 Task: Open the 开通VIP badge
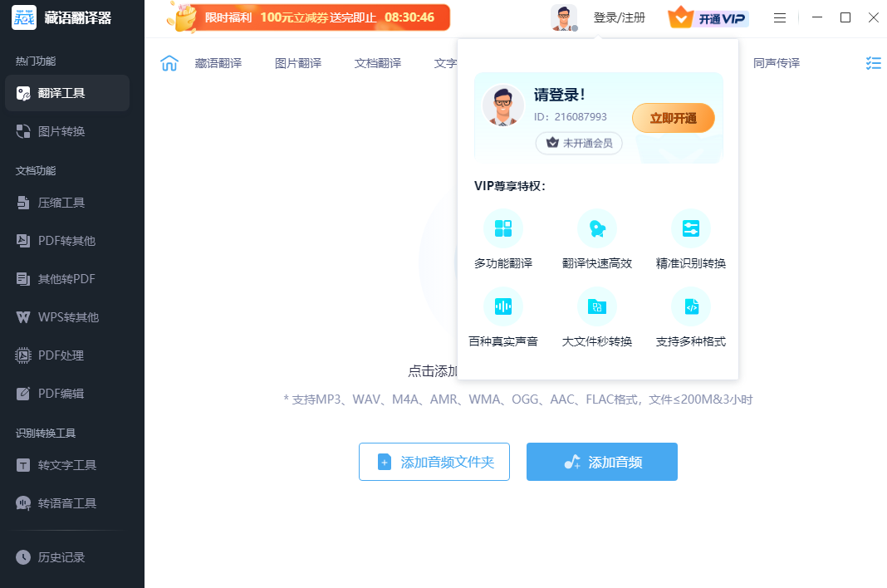pyautogui.click(x=708, y=17)
